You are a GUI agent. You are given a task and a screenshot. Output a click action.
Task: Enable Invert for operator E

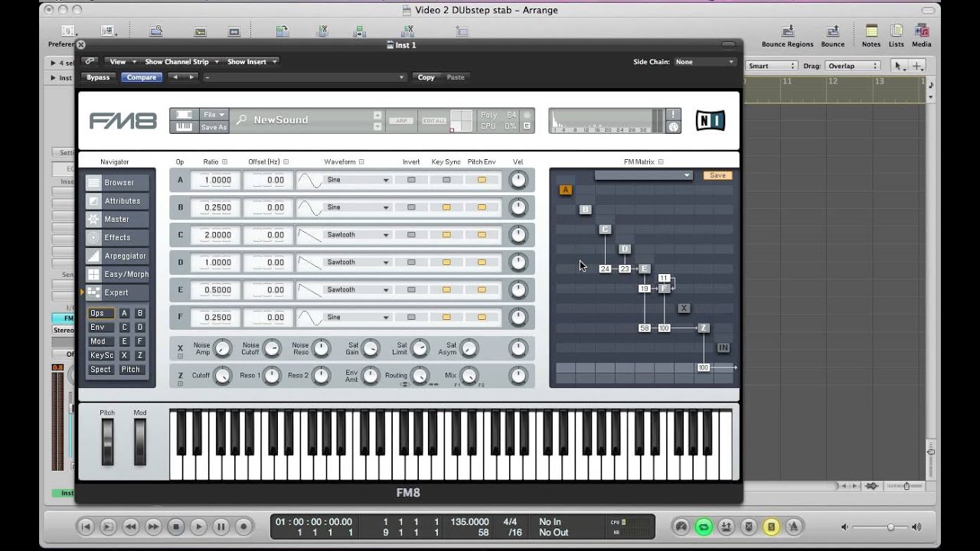tap(411, 290)
